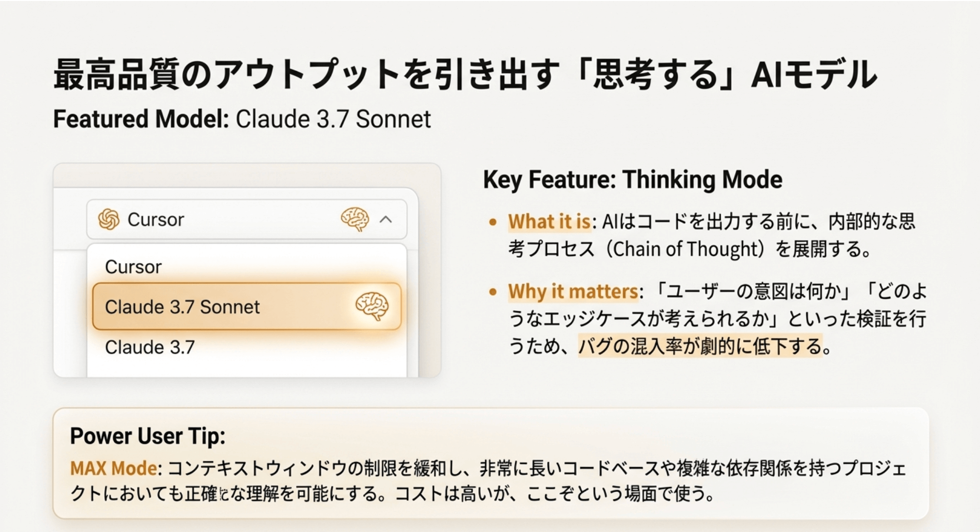
Task: Click the brain icon in the Cursor selector header
Action: (354, 219)
